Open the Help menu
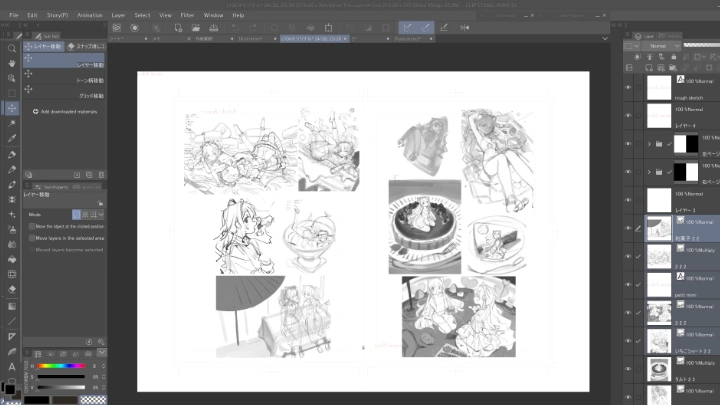Viewport: 720px width, 405px height. tap(238, 15)
